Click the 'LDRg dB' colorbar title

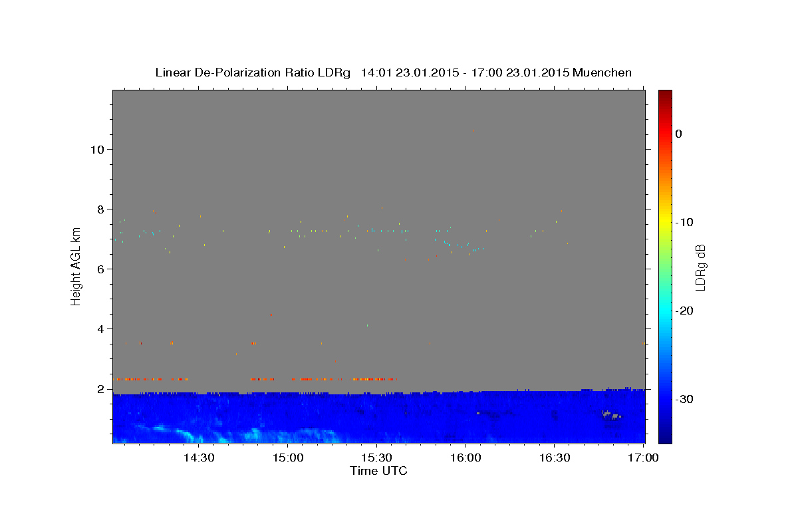tap(700, 267)
